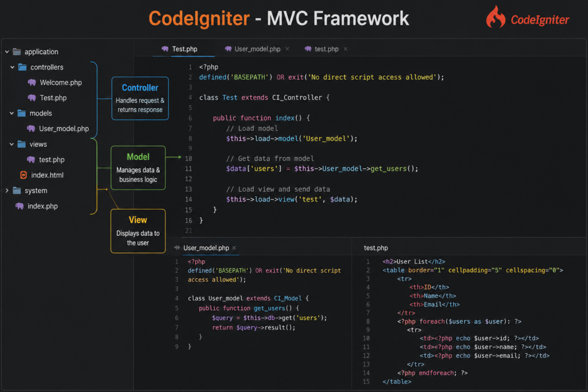Open User_model.php under models

pos(64,129)
